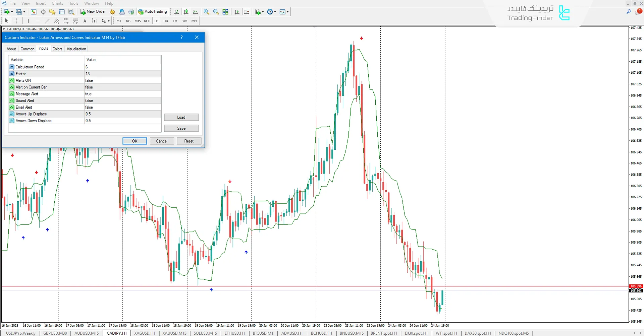Select the Fibonacci retracement drawing tool
This screenshot has width=644, height=336.
pos(66,21)
